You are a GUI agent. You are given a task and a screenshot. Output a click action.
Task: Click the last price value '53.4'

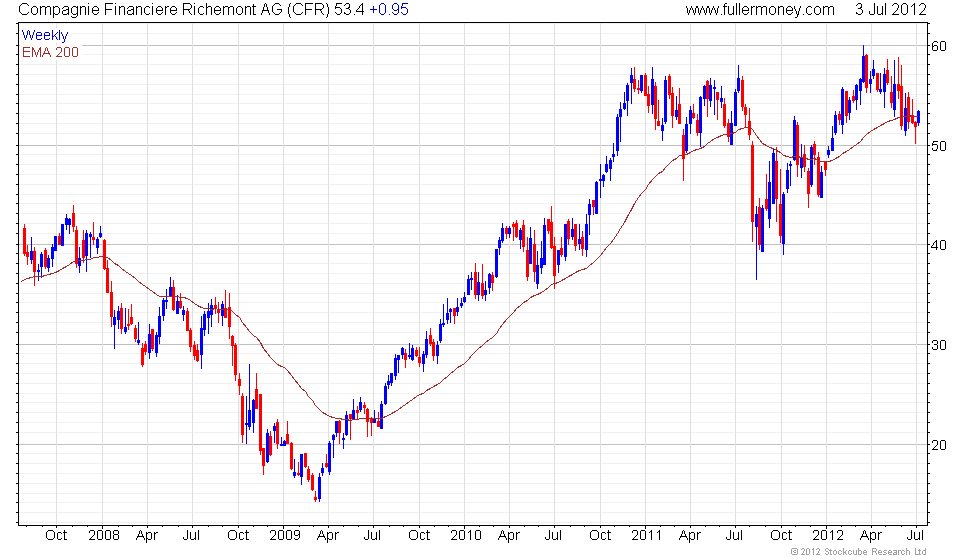(349, 10)
